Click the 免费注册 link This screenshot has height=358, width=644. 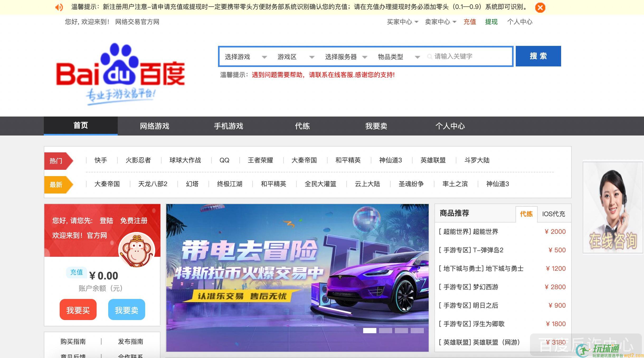point(134,221)
